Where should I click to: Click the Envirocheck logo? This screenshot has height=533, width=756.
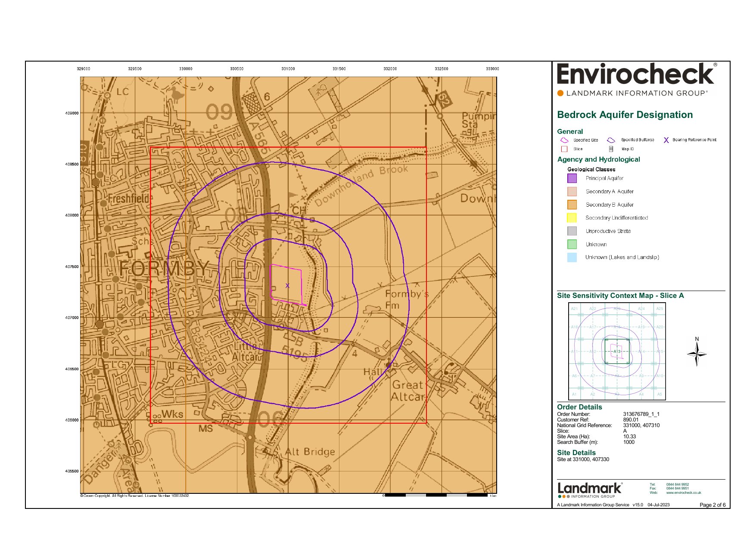636,74
